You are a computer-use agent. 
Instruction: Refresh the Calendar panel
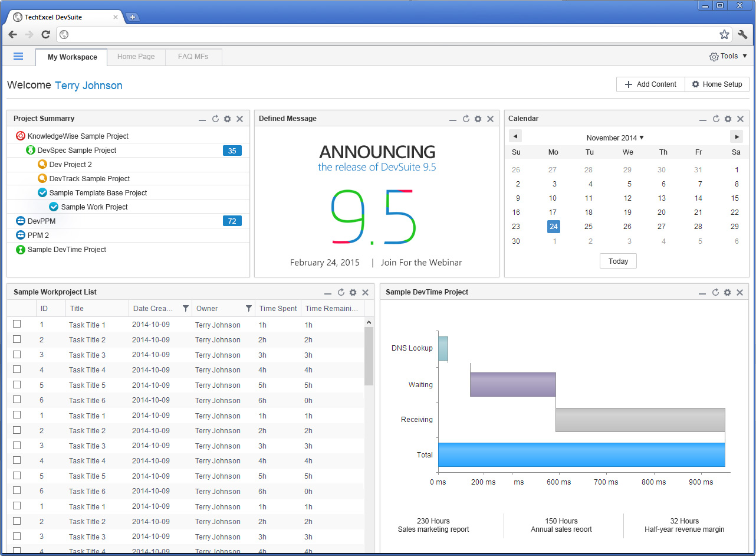[716, 119]
